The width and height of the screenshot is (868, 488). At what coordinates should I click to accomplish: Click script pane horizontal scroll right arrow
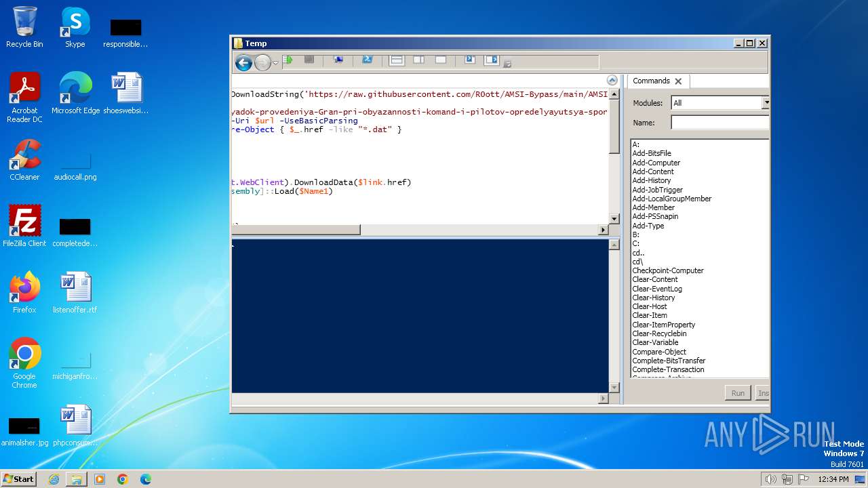click(604, 230)
